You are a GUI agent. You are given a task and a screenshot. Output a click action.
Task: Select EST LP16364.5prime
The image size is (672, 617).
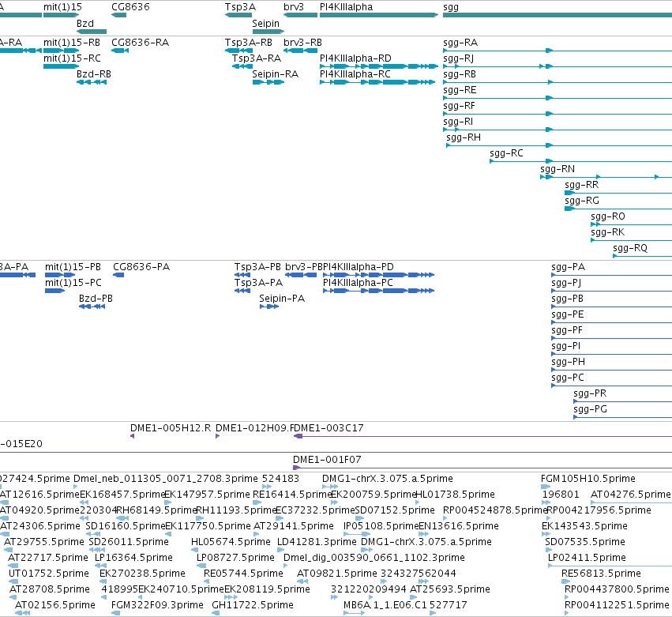click(x=101, y=566)
